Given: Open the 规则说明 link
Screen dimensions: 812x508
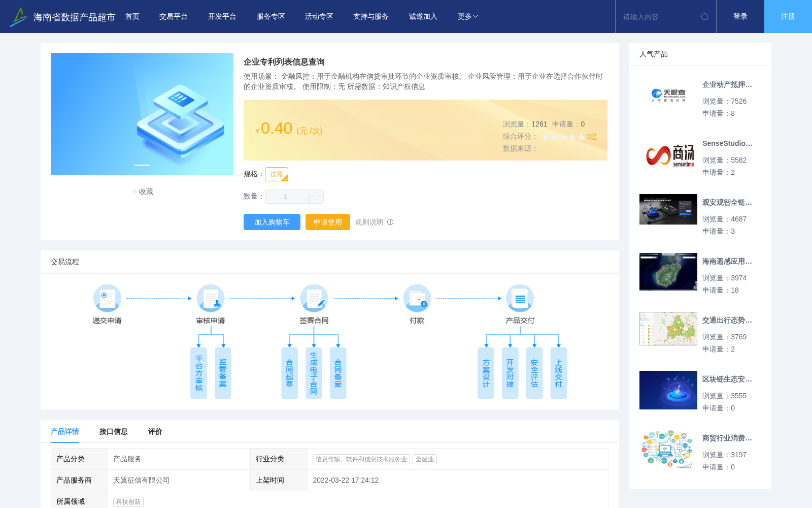Looking at the screenshot, I should [369, 222].
